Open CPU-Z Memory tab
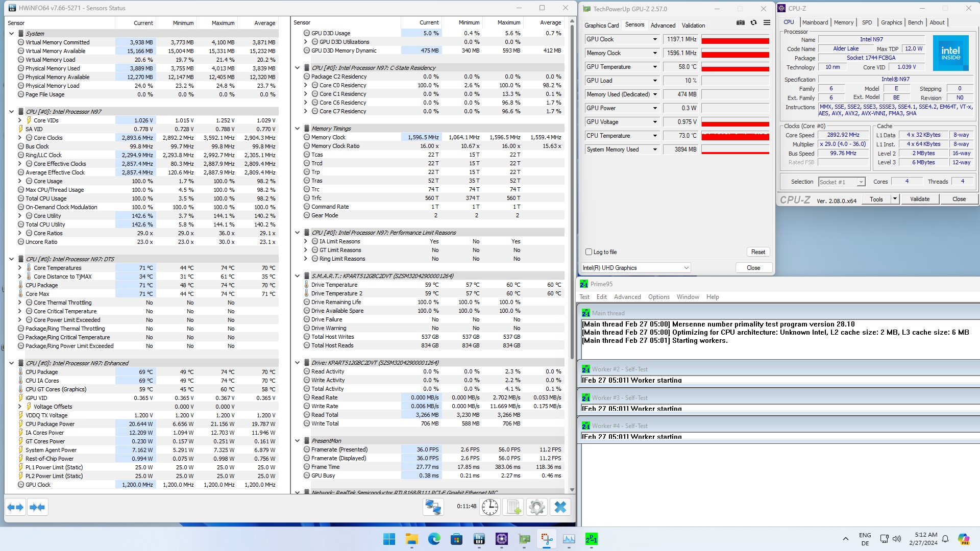 (x=843, y=22)
